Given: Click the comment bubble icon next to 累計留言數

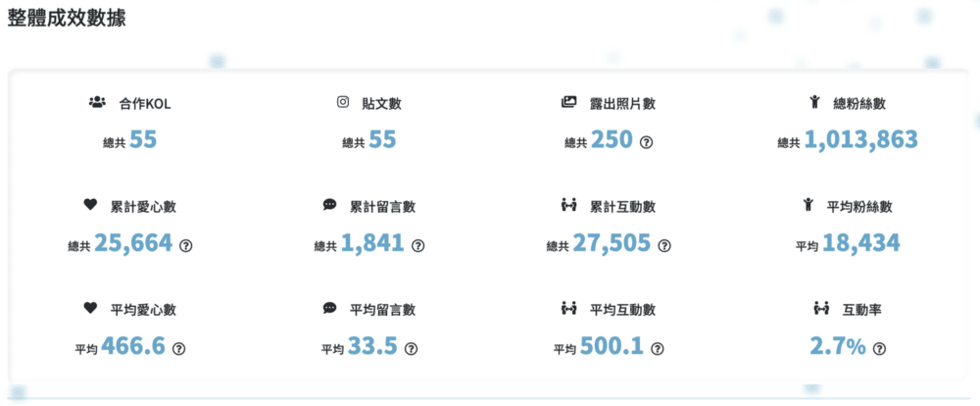Looking at the screenshot, I should [329, 205].
